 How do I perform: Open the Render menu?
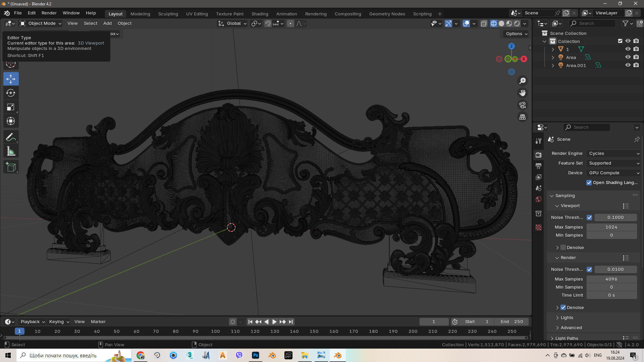[49, 13]
